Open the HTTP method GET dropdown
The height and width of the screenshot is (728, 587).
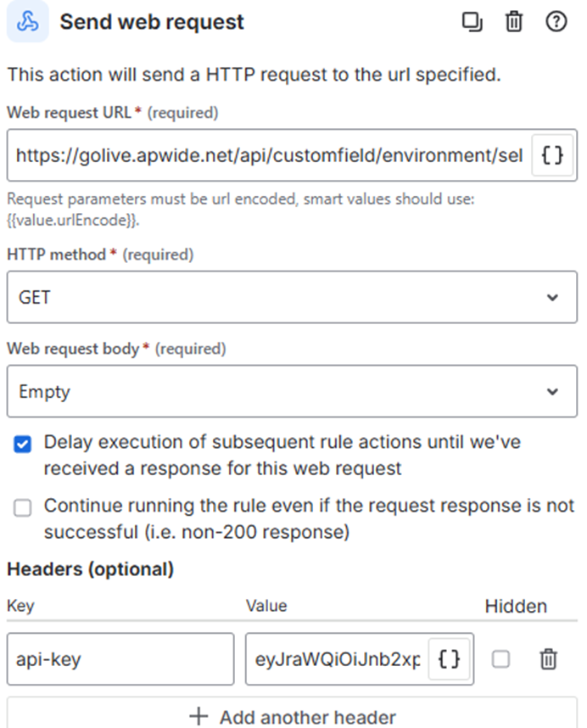click(x=292, y=298)
